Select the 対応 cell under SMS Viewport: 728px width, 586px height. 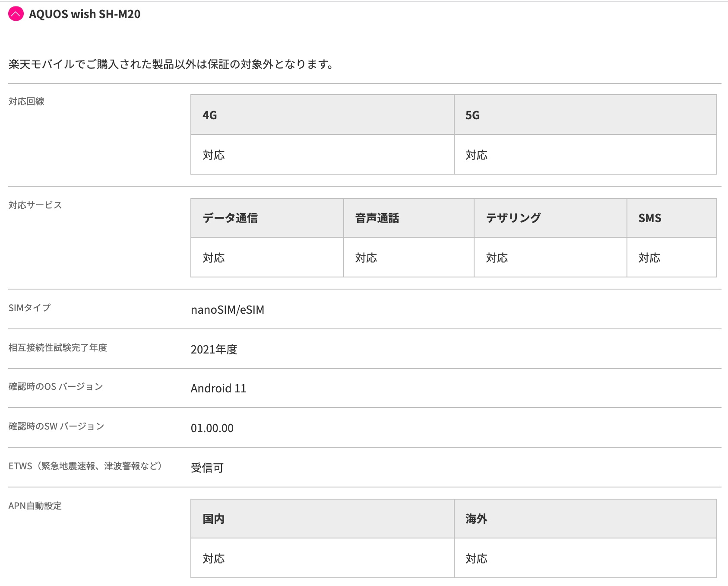coord(672,258)
